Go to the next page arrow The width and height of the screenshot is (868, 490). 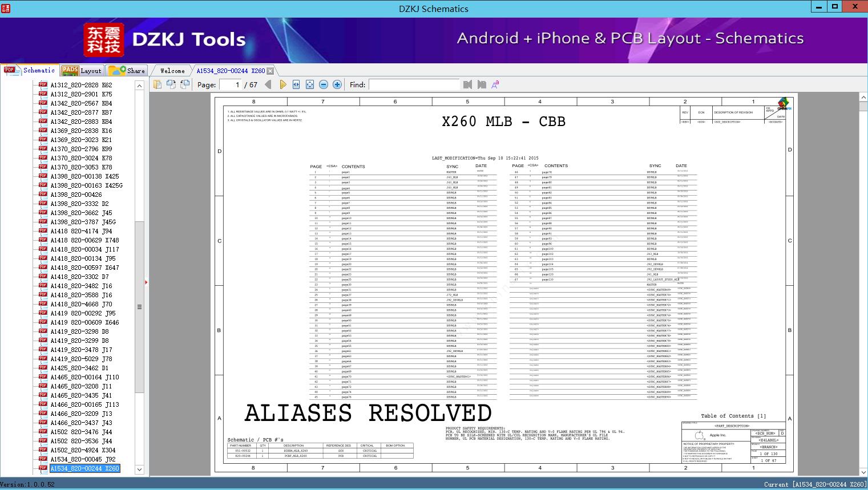[282, 84]
